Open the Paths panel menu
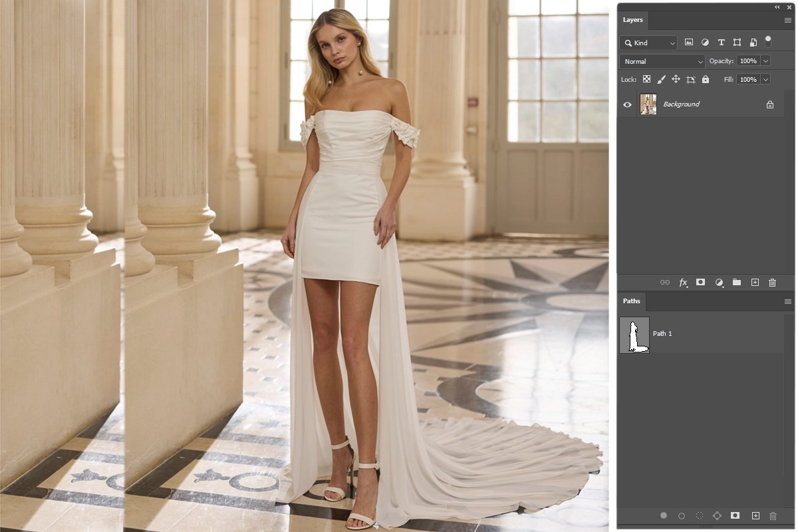798x532 pixels. [x=788, y=302]
